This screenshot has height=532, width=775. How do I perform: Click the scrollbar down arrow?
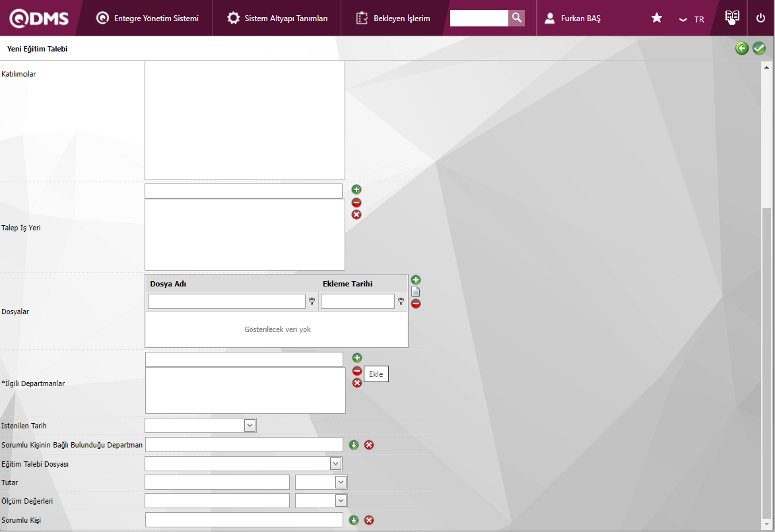(766, 524)
